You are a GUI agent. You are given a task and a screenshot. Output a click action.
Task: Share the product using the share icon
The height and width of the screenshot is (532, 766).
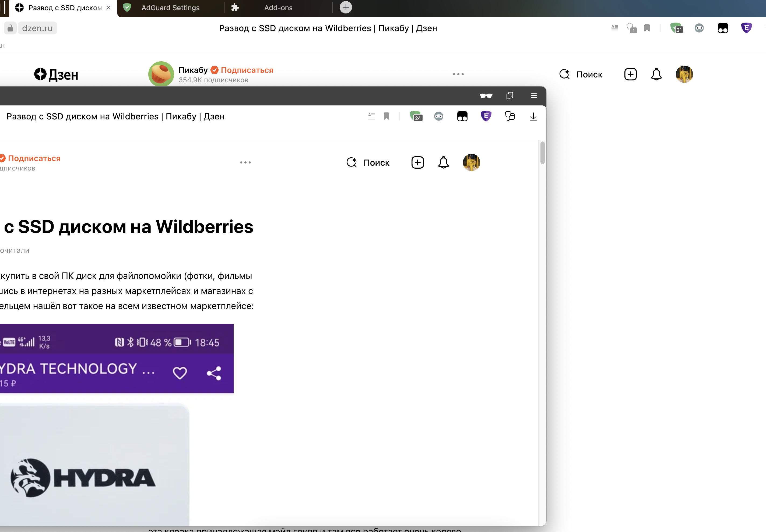[x=214, y=373]
